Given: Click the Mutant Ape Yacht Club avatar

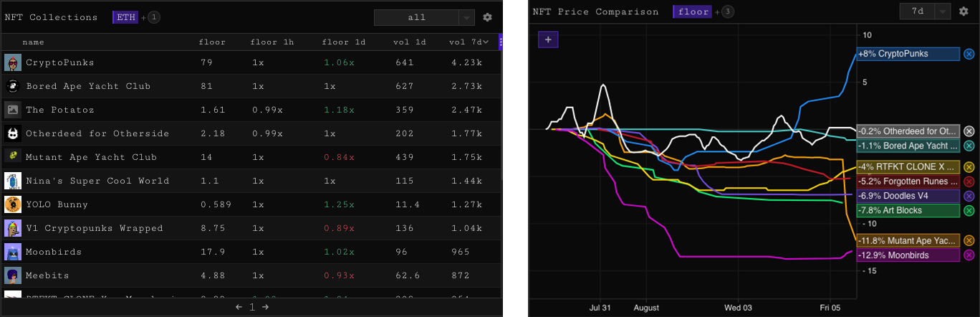Looking at the screenshot, I should [x=12, y=158].
